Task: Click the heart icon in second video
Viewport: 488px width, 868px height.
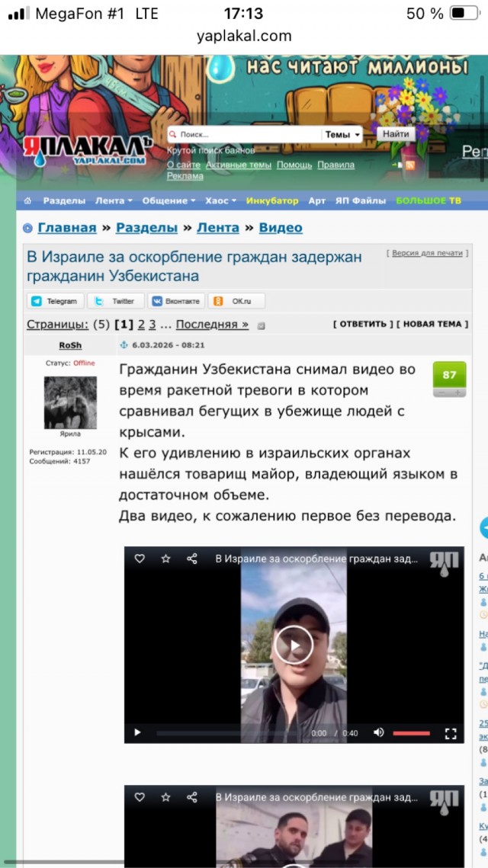Action: [140, 797]
